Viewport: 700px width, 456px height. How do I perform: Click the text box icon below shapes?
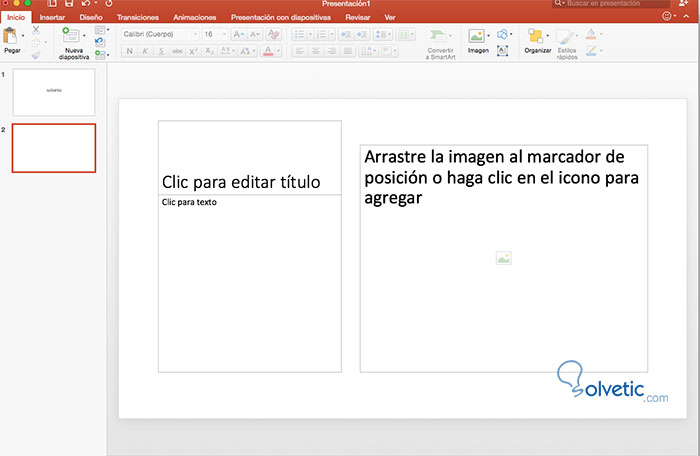(x=501, y=50)
